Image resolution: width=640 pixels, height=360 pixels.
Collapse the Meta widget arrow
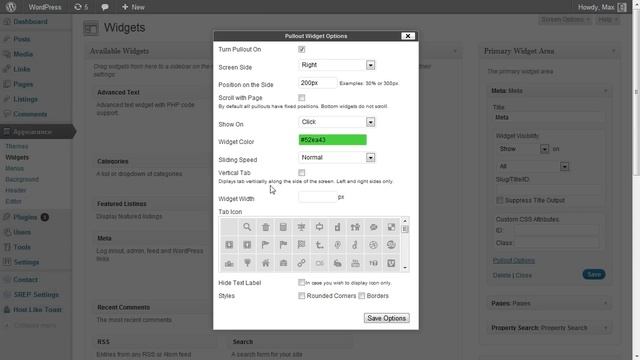[605, 91]
